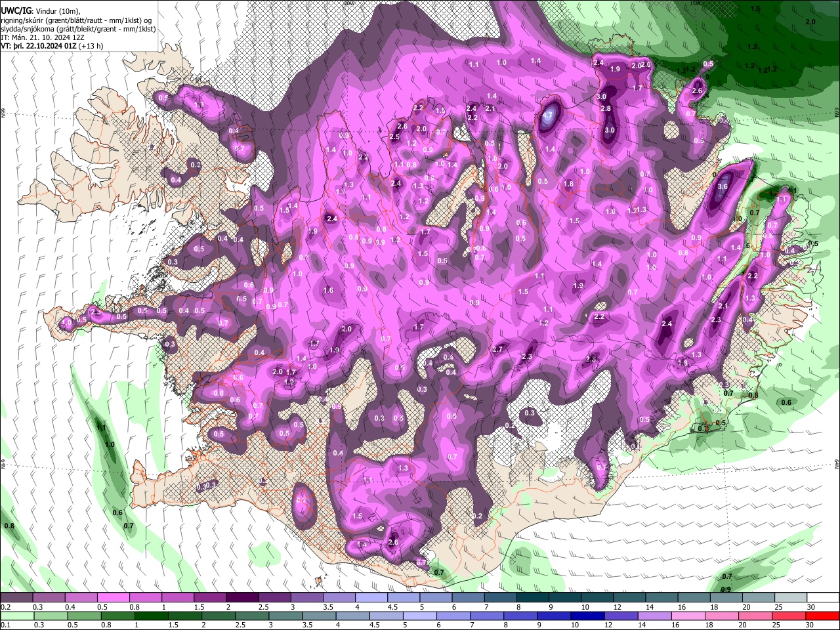Click the 1.8 value on the map
The height and width of the screenshot is (630, 840).
569,184
